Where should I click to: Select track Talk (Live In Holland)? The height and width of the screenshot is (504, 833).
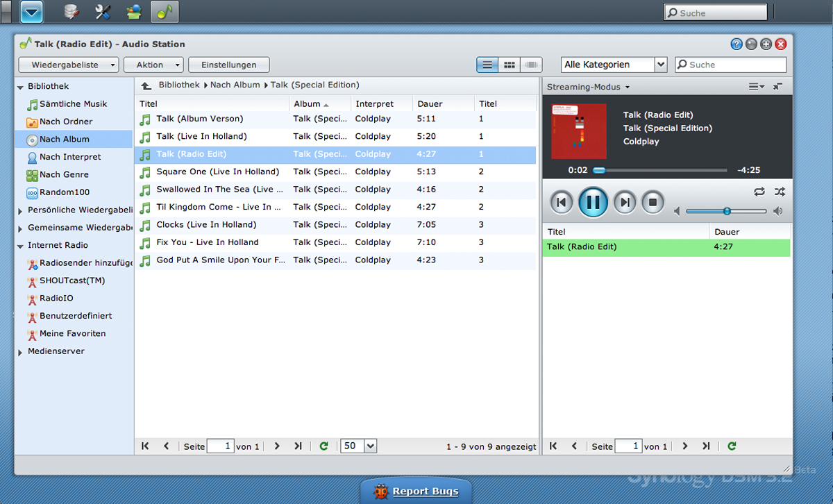(x=335, y=137)
